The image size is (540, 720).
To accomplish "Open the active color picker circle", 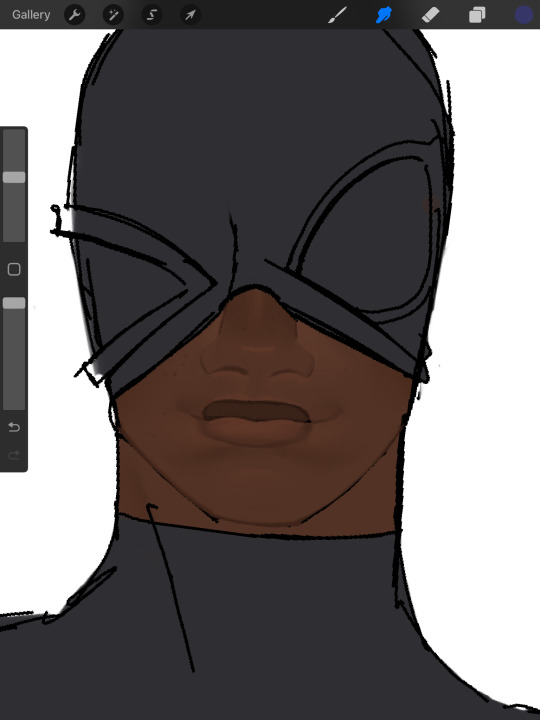I will point(523,15).
